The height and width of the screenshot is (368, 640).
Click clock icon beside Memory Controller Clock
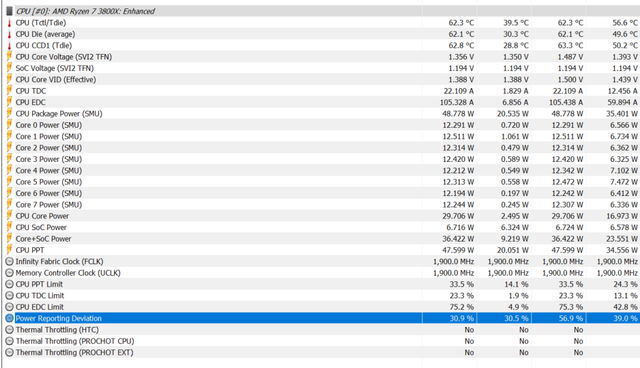click(x=9, y=273)
